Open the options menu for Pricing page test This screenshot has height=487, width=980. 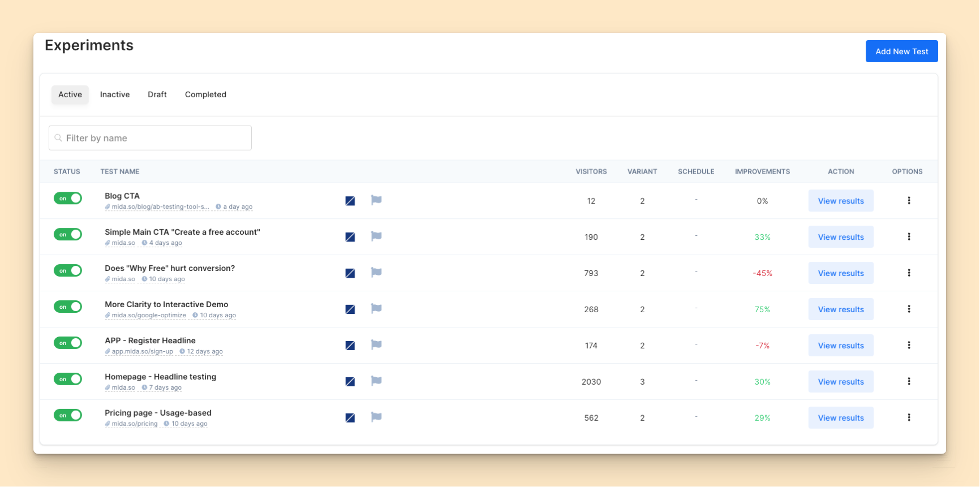tap(909, 417)
